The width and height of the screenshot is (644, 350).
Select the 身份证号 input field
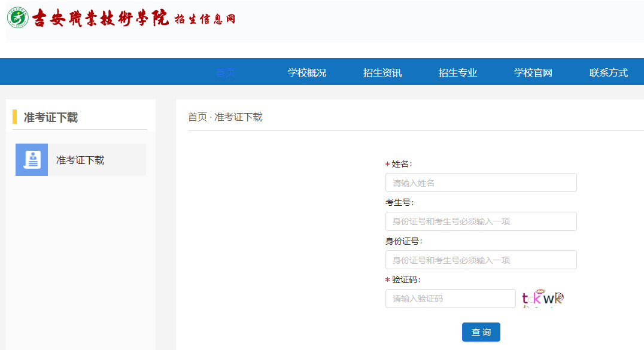click(481, 260)
